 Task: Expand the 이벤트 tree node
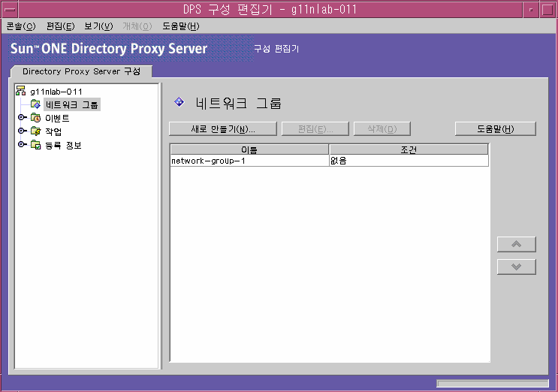pyautogui.click(x=22, y=117)
